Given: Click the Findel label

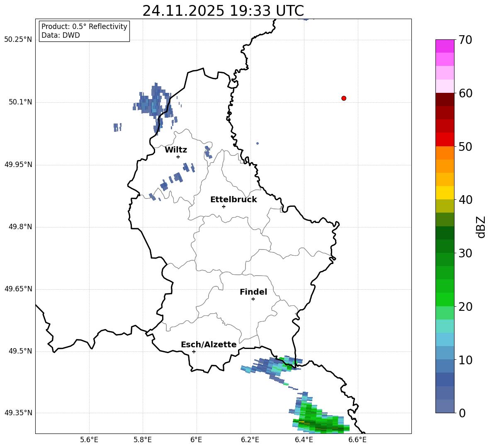Looking at the screenshot, I should [x=253, y=292].
